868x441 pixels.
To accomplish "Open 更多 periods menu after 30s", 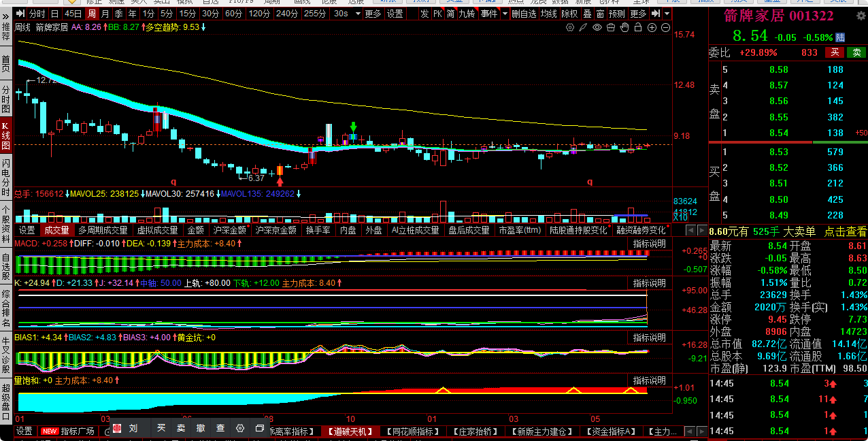I will (373, 14).
